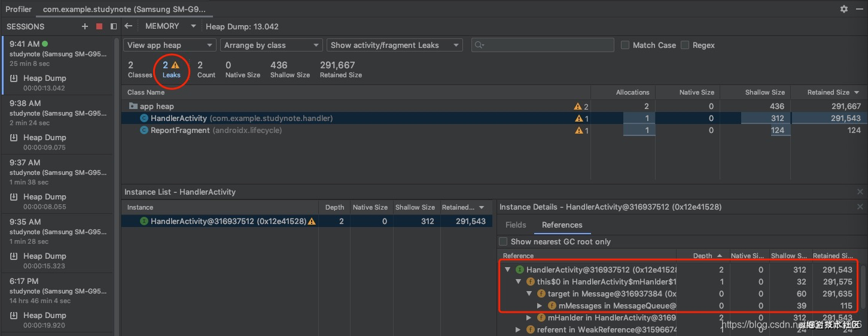Click the Heap Dump save icon under 9:41 AM
Screen dimensions: 868x336
14,78
